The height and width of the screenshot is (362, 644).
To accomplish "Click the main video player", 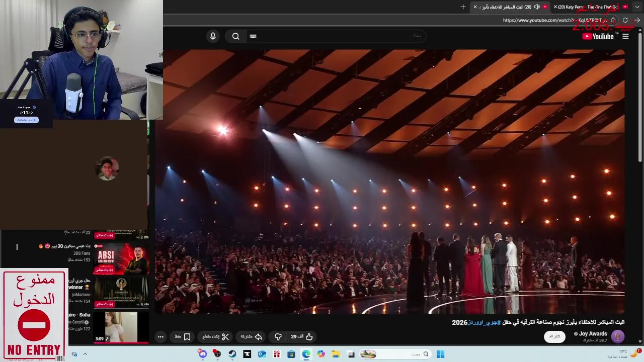I will (390, 181).
